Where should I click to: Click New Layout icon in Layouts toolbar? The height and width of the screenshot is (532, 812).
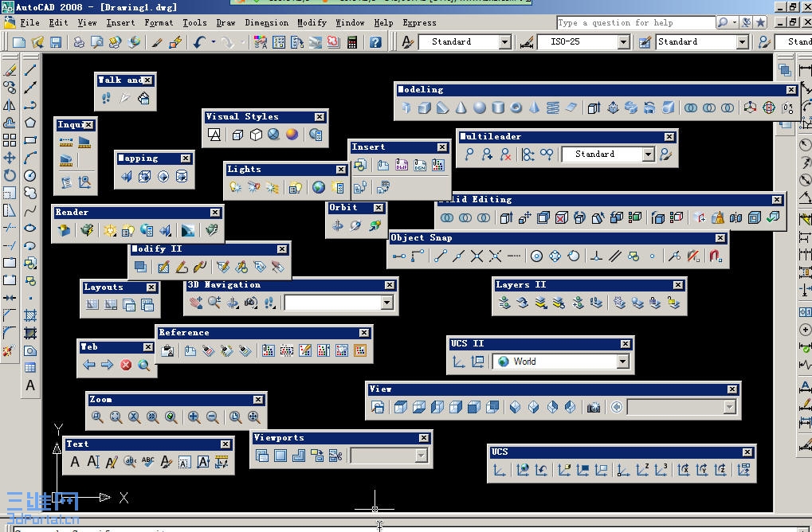pos(92,305)
